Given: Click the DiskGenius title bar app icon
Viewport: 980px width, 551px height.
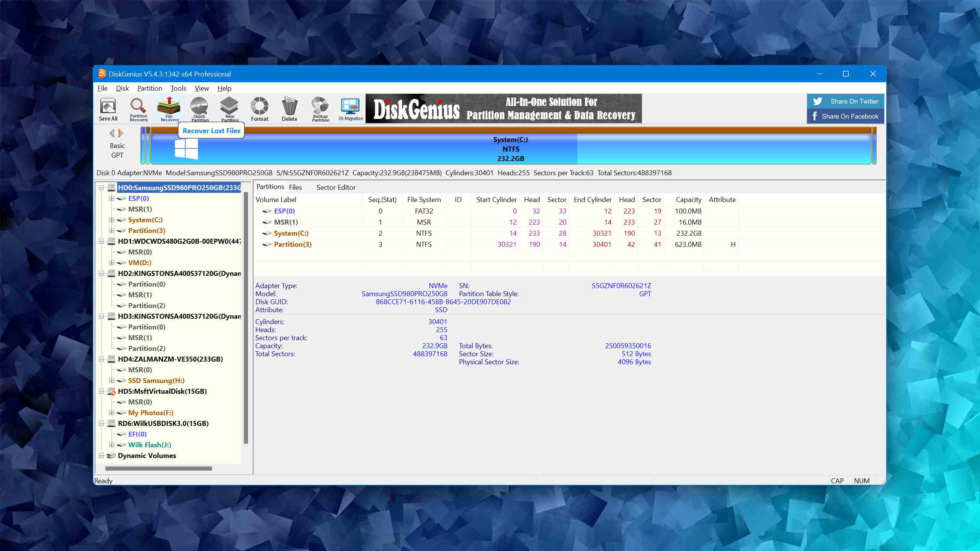Looking at the screenshot, I should tap(102, 73).
